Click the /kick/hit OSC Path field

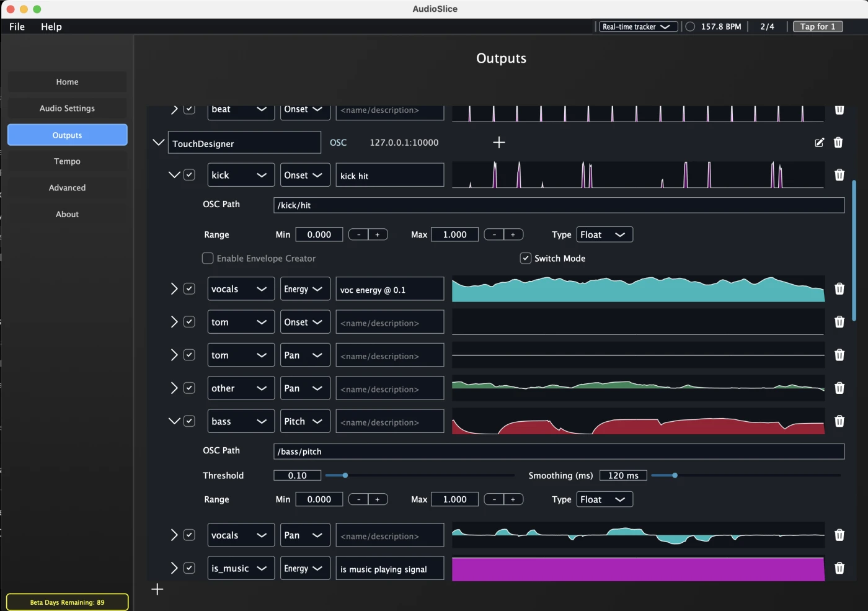[x=559, y=205]
